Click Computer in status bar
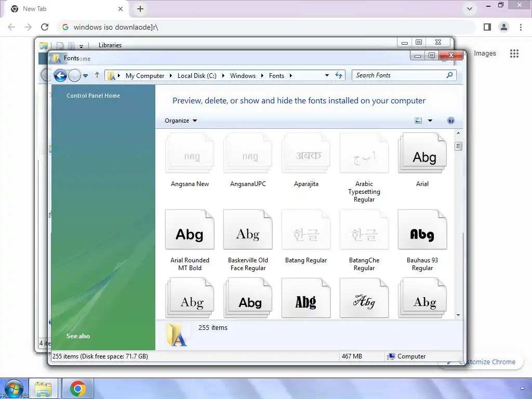Screen dimensions: 532x399 coord(407,356)
